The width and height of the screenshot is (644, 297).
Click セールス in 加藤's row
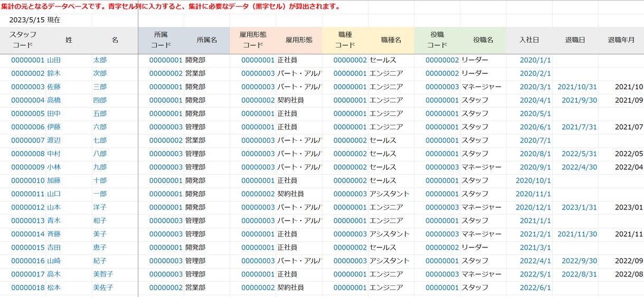pyautogui.click(x=383, y=180)
